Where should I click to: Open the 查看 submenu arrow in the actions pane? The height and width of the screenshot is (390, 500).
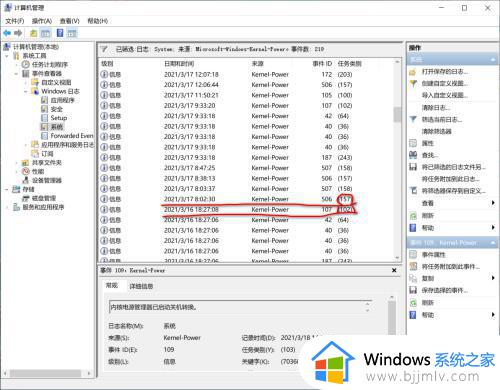click(x=493, y=203)
